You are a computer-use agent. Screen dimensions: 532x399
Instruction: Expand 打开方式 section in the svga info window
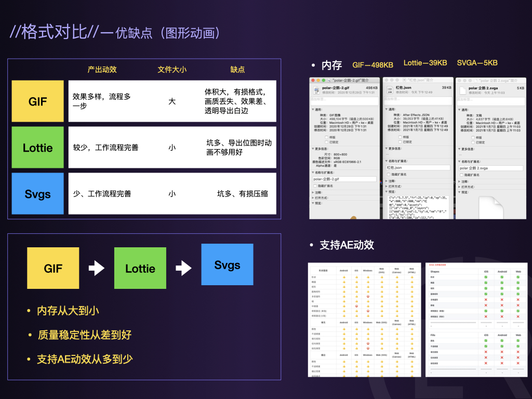(x=459, y=187)
